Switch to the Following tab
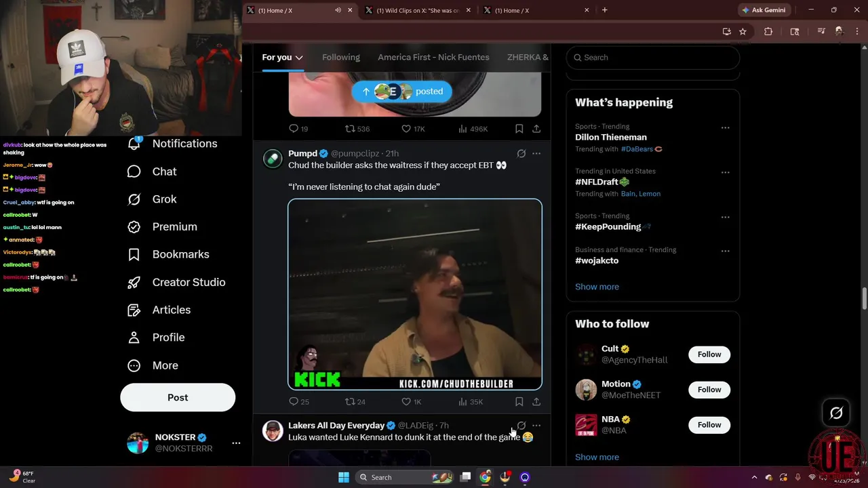This screenshot has height=488, width=868. pos(341,58)
